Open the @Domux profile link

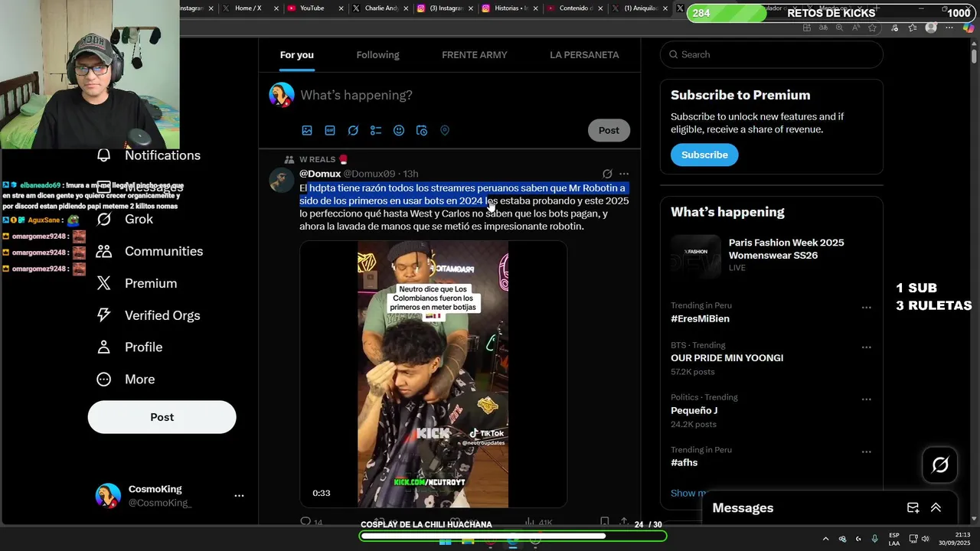click(320, 174)
